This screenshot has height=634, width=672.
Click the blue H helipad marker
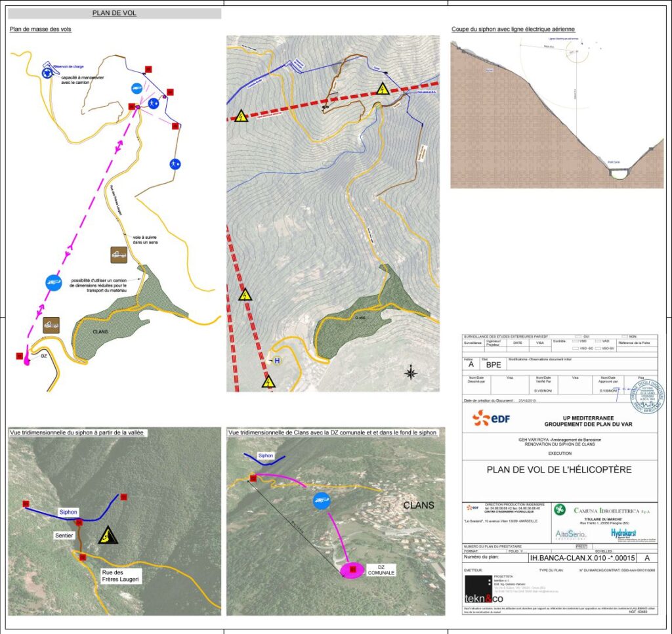point(276,360)
